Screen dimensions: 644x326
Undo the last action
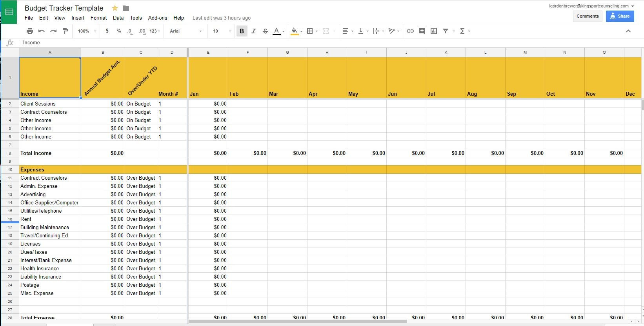(x=42, y=31)
